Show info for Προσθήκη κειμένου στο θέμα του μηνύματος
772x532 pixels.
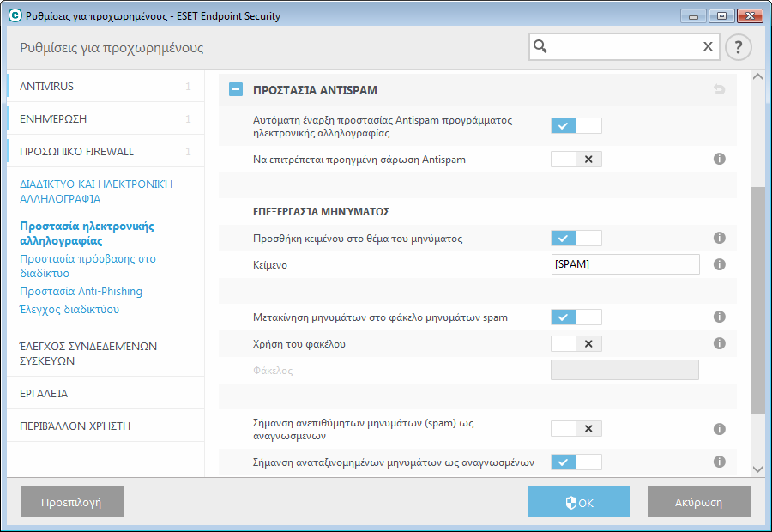tap(720, 238)
